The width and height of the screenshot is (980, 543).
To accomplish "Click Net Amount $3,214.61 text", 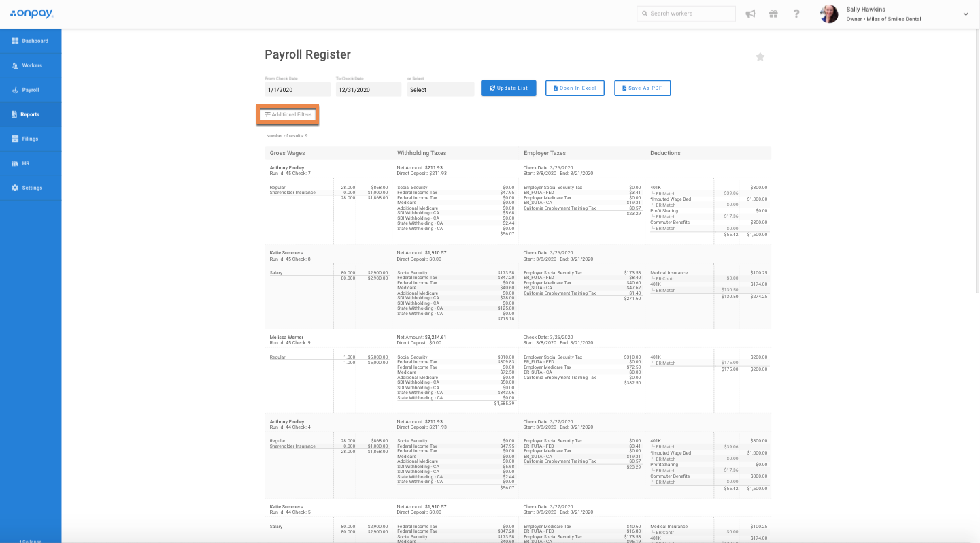I will pyautogui.click(x=422, y=338).
